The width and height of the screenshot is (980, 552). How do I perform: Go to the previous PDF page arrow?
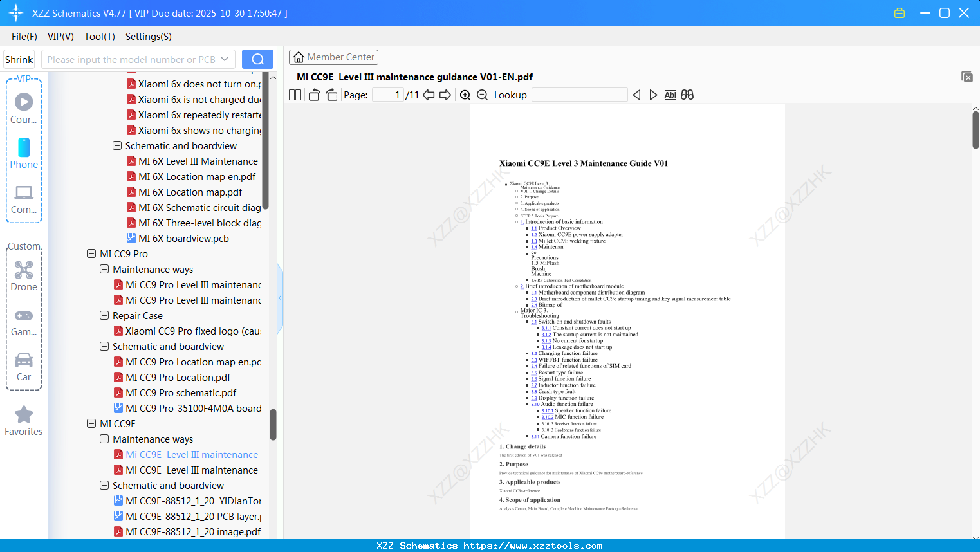[429, 95]
